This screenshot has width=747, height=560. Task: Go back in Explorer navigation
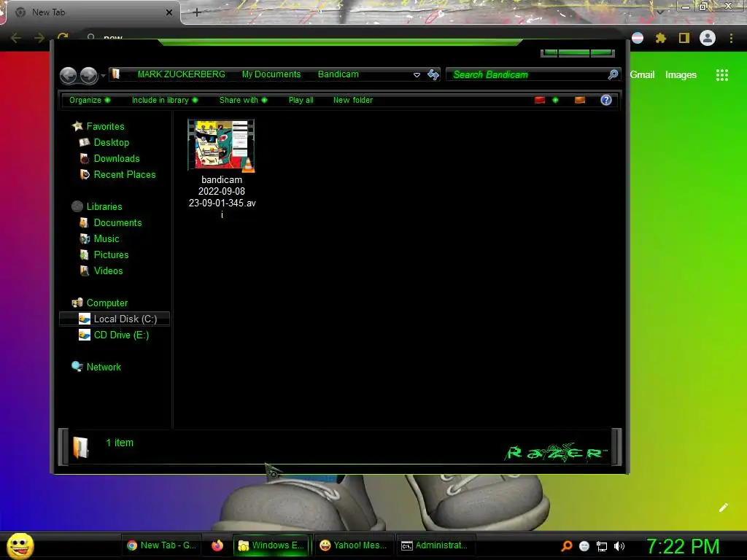(68, 75)
